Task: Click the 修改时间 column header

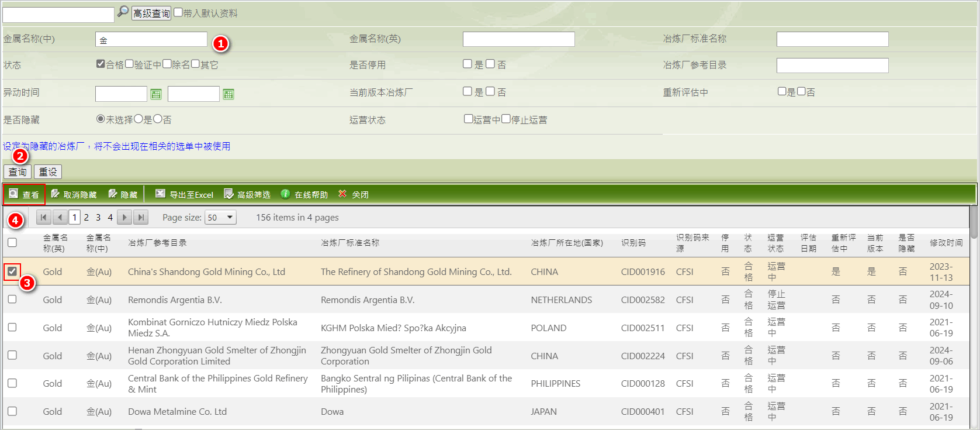Action: pyautogui.click(x=946, y=243)
